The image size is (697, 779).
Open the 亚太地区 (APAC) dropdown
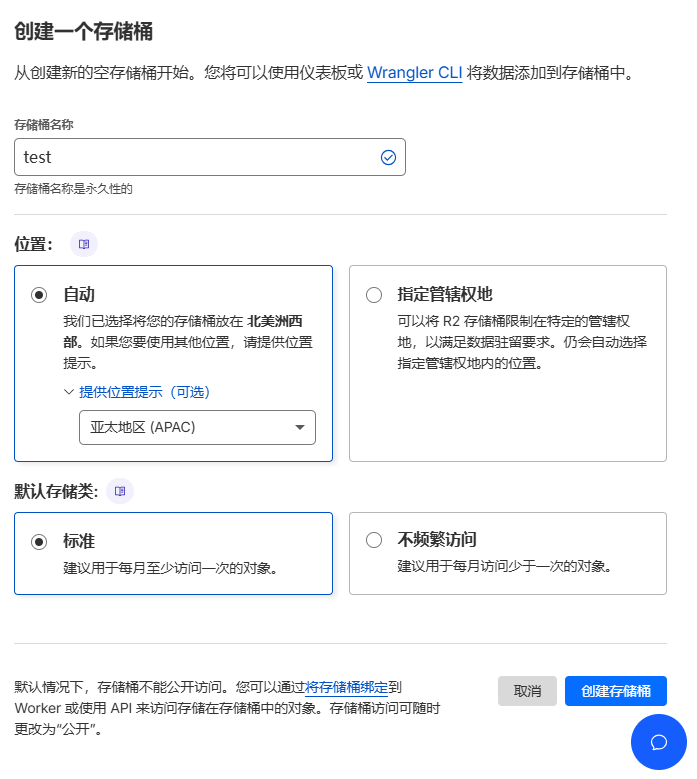pos(197,427)
